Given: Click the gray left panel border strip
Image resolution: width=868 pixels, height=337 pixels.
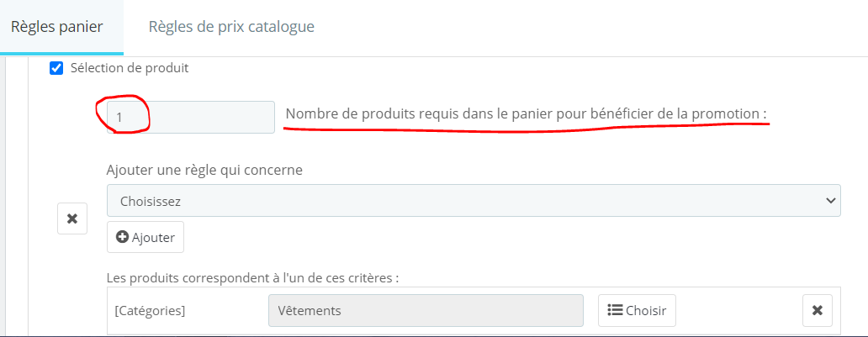Looking at the screenshot, I should point(17,197).
